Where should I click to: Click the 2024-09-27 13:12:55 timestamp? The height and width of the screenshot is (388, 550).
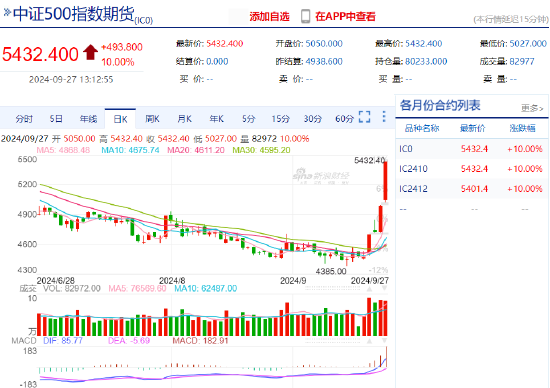(71, 80)
